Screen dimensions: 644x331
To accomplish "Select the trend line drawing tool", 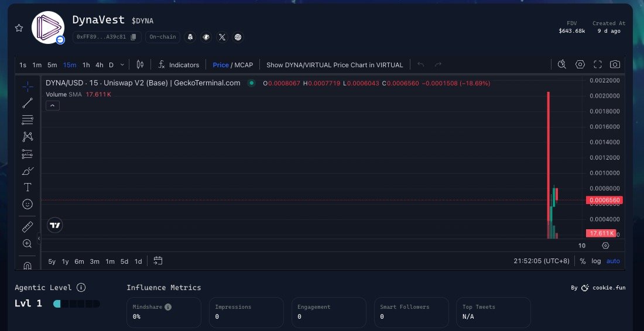I will pyautogui.click(x=28, y=103).
